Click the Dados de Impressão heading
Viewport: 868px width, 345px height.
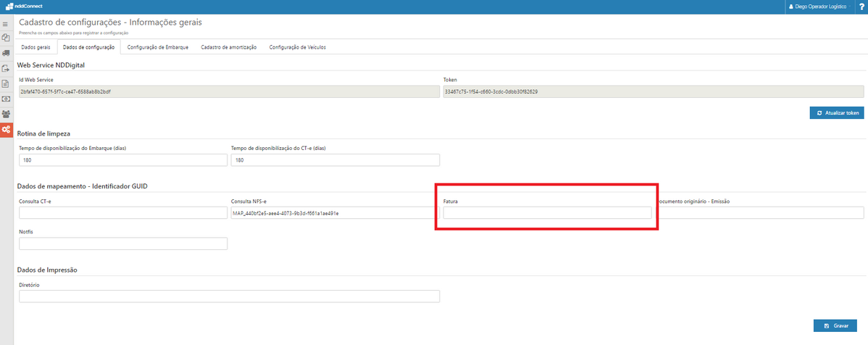point(47,270)
